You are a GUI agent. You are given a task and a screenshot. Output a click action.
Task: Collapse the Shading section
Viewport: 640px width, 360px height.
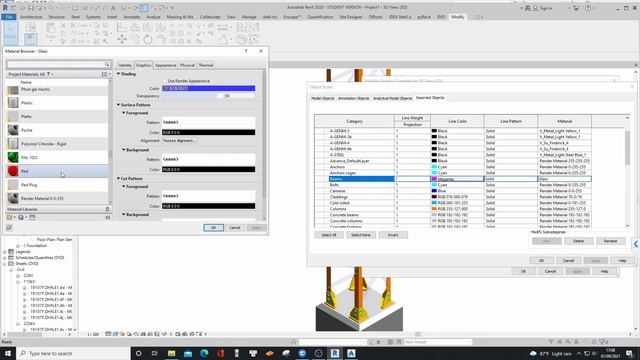(x=119, y=74)
